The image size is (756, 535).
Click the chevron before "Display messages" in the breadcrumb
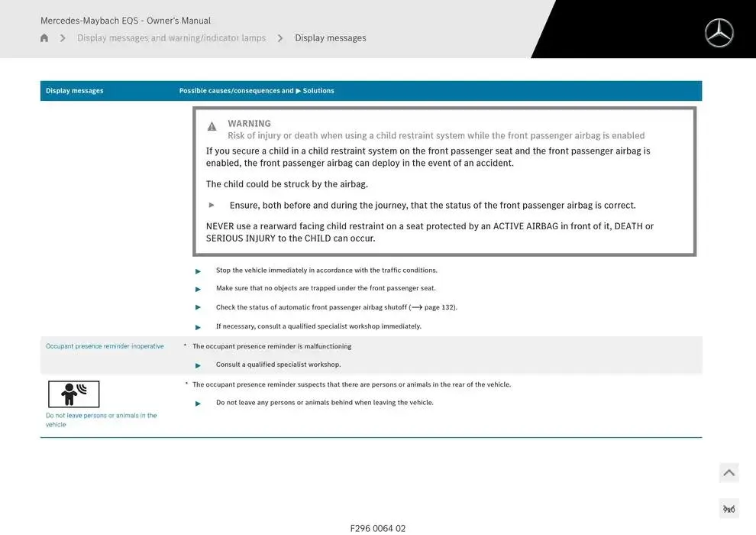280,38
